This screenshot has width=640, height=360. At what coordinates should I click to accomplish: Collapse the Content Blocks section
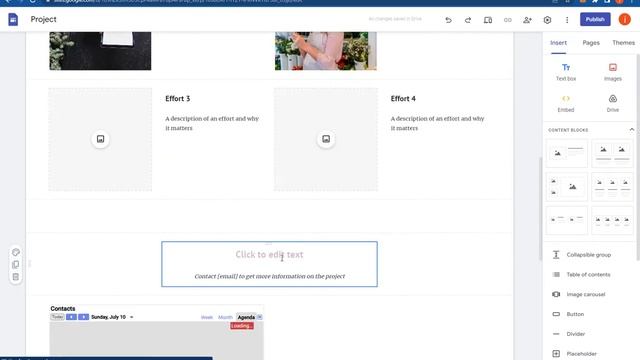(631, 130)
